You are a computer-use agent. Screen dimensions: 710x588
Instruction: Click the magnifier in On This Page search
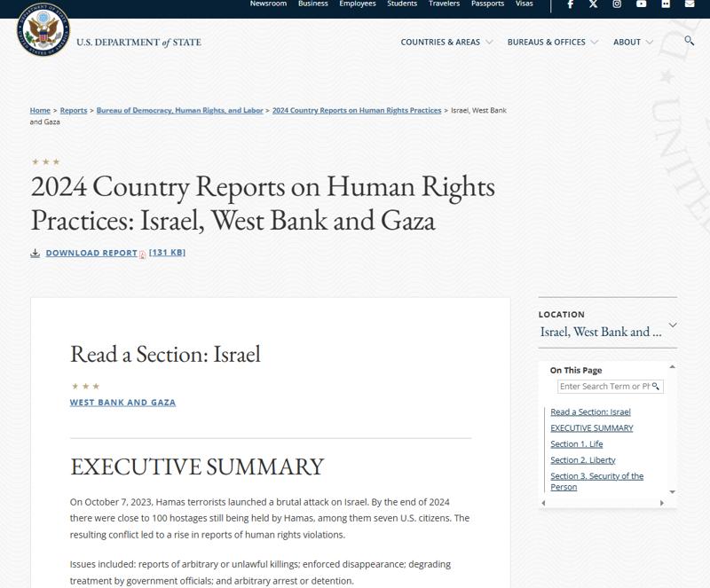pos(655,386)
